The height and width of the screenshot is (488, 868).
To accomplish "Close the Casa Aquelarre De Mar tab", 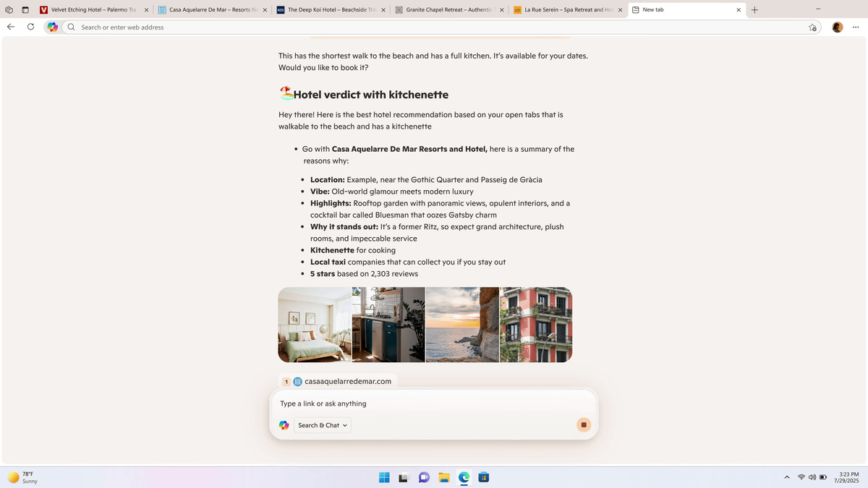I will coord(265,10).
